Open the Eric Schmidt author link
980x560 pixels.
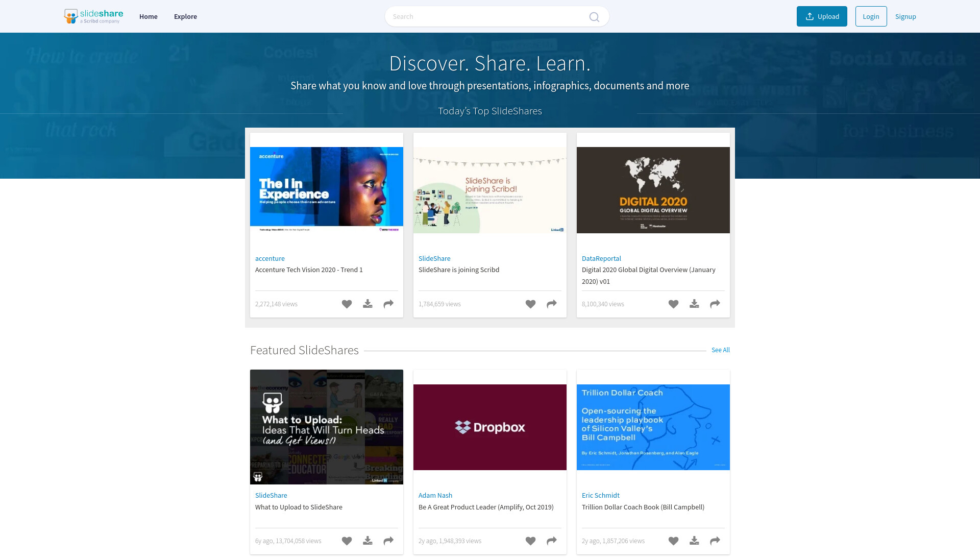601,496
